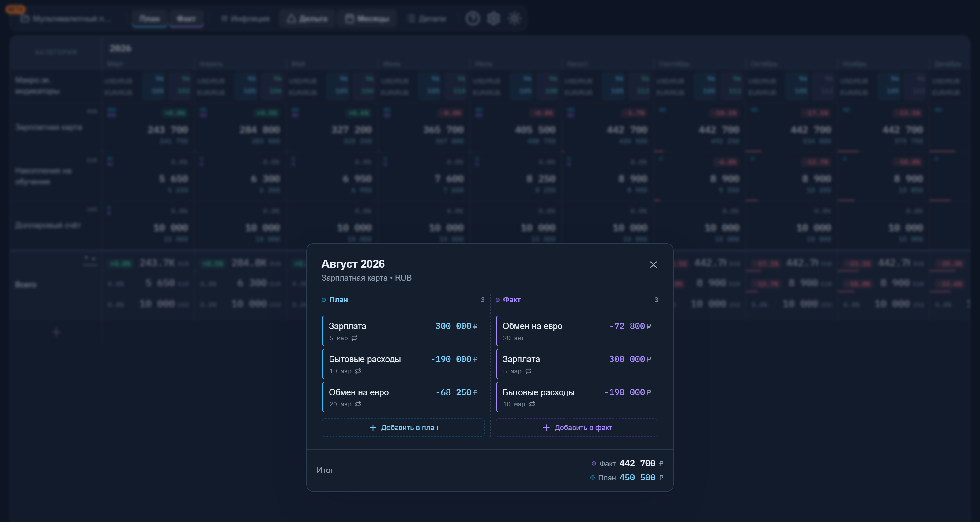Open planned Бытовые расходы -190 000 entry

click(x=403, y=364)
